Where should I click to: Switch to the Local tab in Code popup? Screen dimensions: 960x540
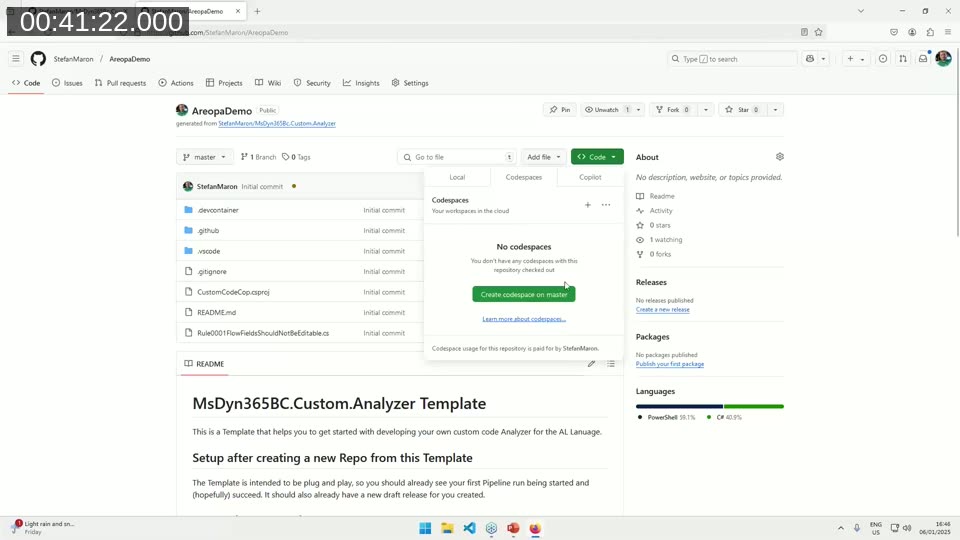(x=457, y=177)
